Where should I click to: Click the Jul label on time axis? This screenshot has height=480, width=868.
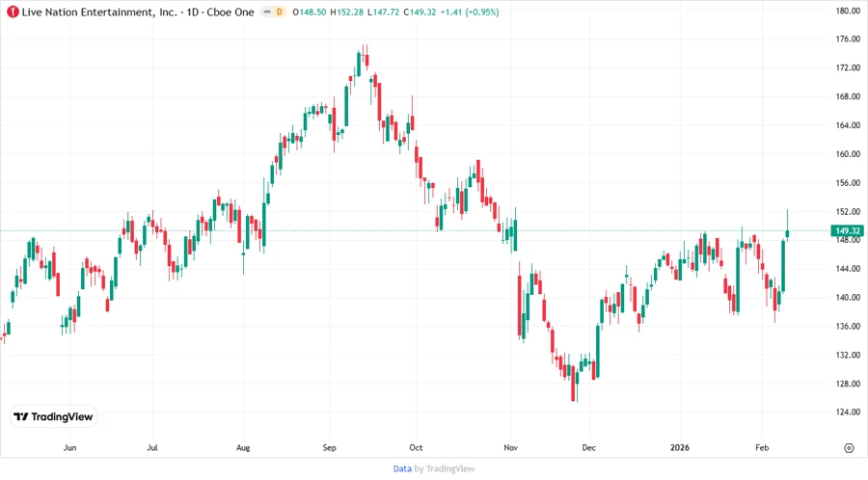[x=152, y=448]
